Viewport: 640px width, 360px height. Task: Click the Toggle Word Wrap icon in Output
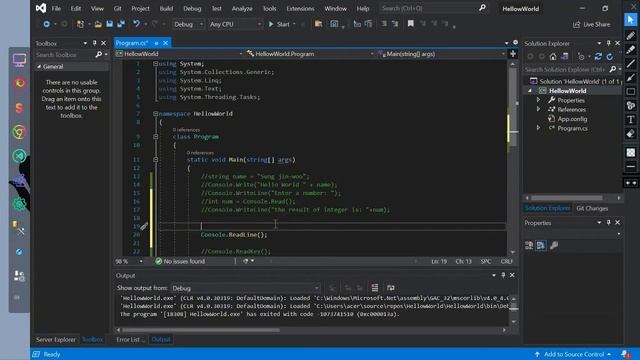(391, 288)
